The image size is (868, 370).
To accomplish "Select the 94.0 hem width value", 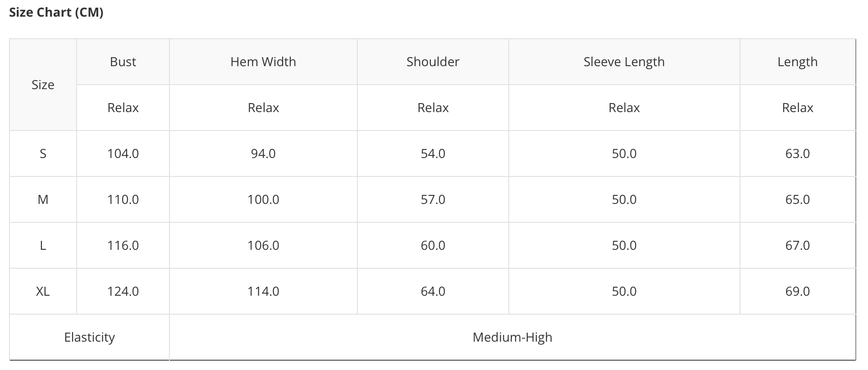I will (x=263, y=153).
